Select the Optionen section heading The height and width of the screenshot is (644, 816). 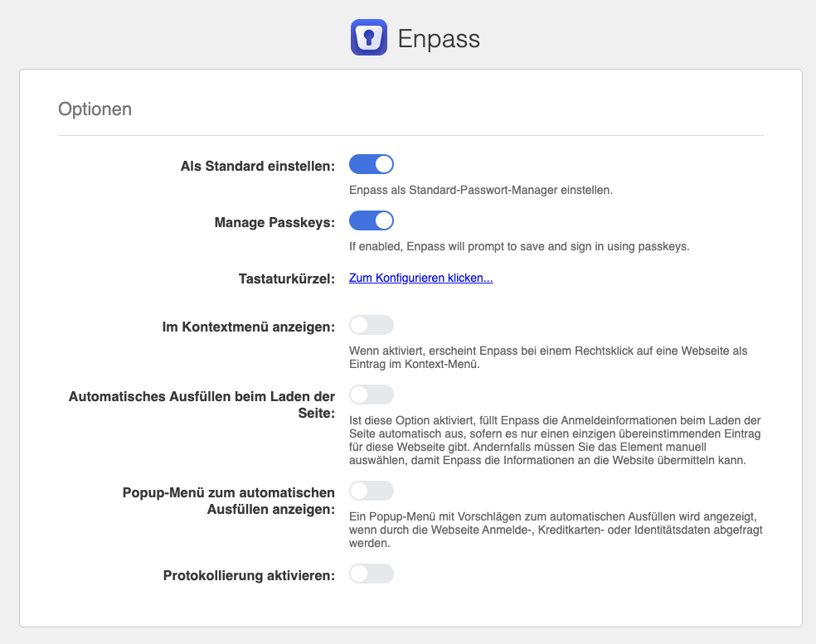95,109
